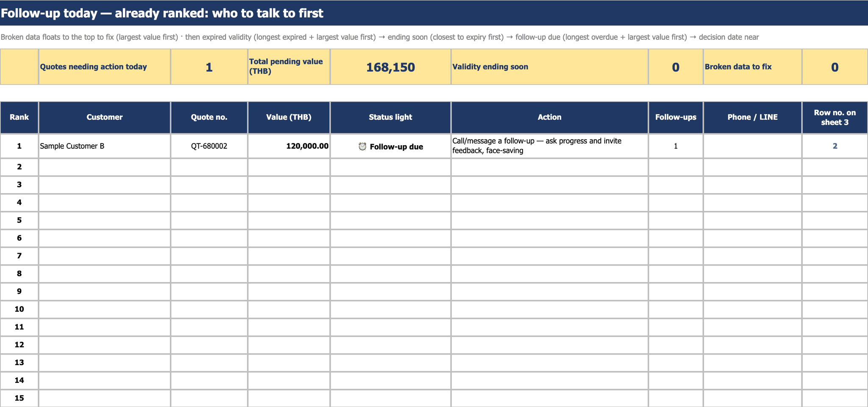Select the 'Quotes needing action today' label
Image resolution: width=868 pixels, height=407 pixels.
click(x=93, y=66)
